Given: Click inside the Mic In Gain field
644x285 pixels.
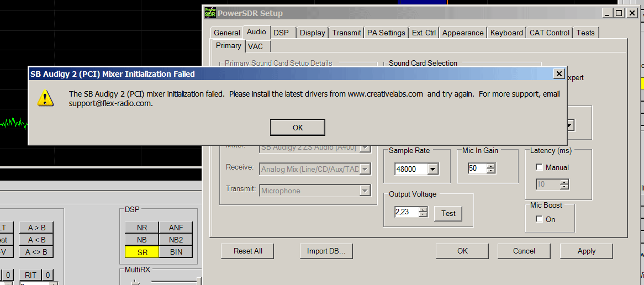Looking at the screenshot, I should point(476,168).
